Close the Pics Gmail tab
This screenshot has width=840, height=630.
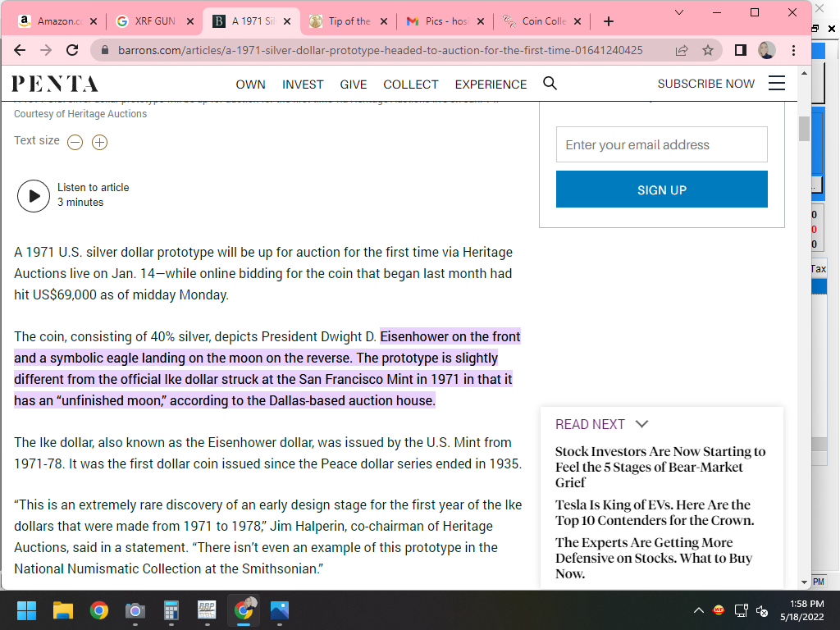tap(481, 21)
